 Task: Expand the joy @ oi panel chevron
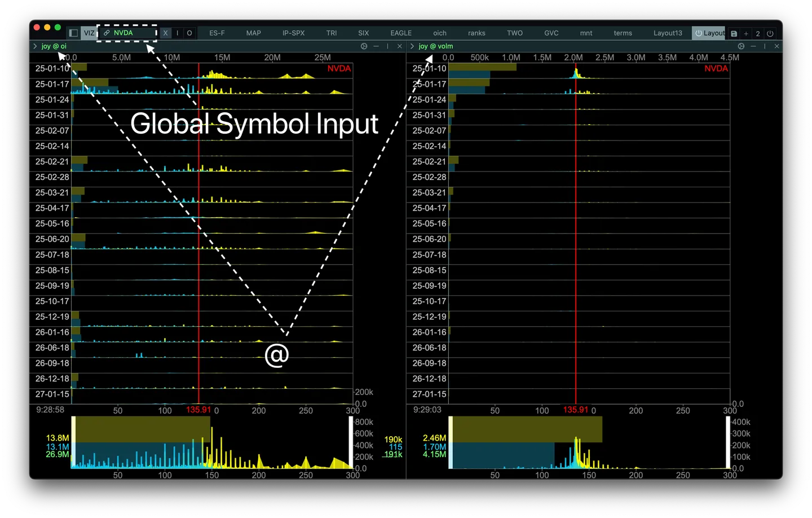coord(35,46)
